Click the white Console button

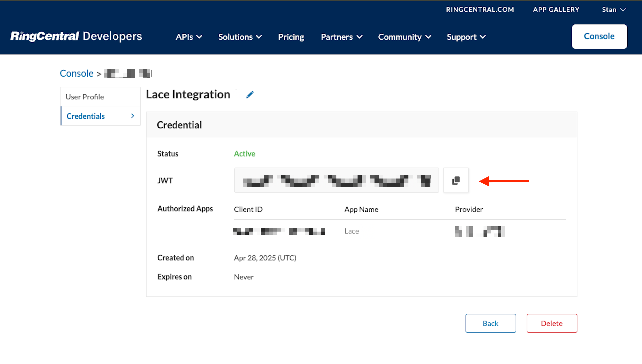coord(599,36)
